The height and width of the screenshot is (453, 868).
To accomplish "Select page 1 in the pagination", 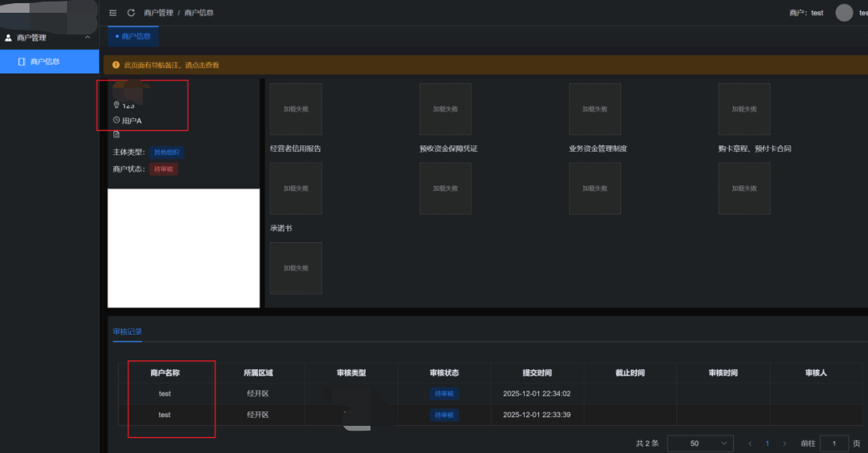I will pos(767,443).
